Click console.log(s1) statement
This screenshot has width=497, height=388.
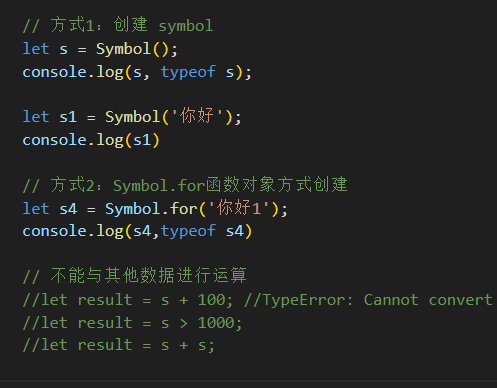91,140
